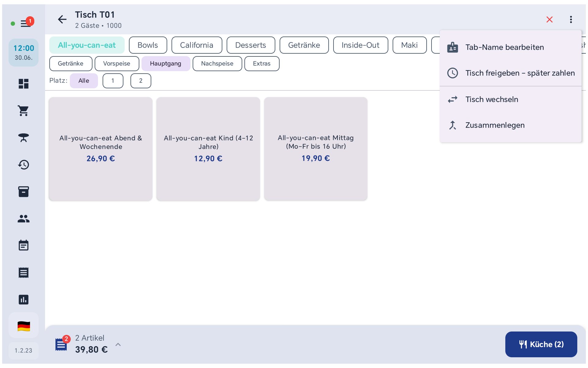
Task: Change language via German flag
Action: pos(24,326)
